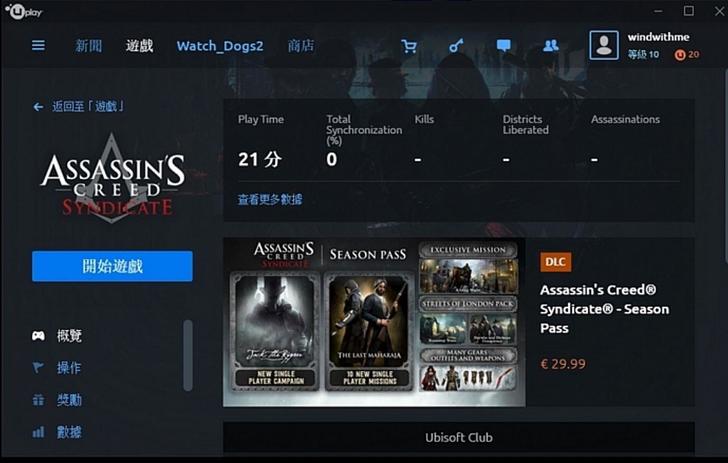
Task: Click the user avatar picture
Action: tap(604, 46)
